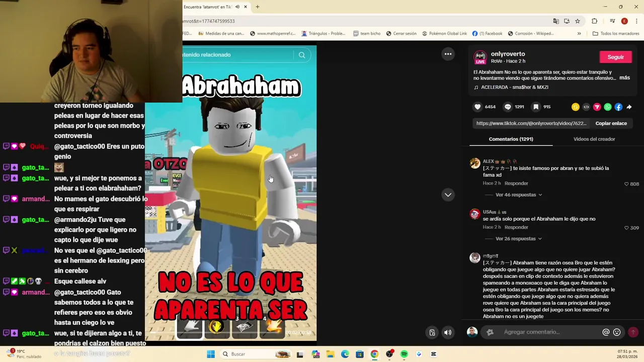Mute the TikTok video volume
Viewport: 644px width, 362px height.
[x=448, y=332]
